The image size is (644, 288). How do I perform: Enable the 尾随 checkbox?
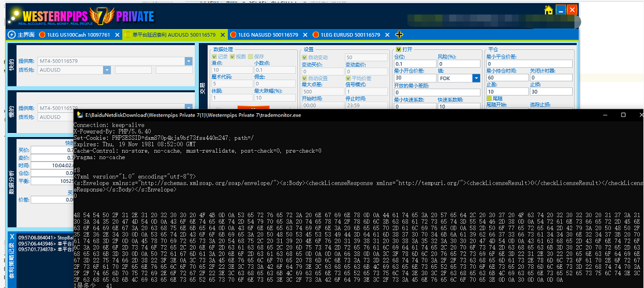[x=489, y=99]
